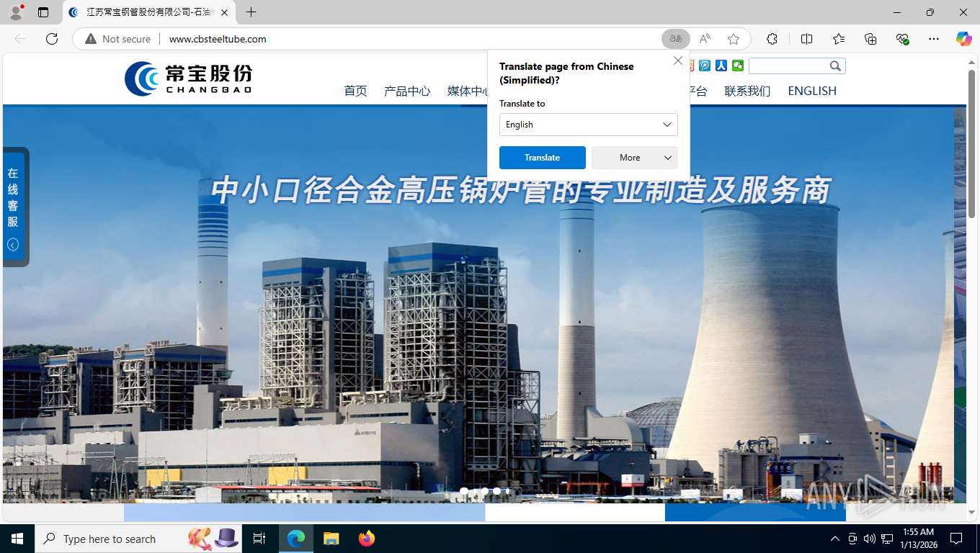Image resolution: width=980 pixels, height=553 pixels.
Task: Open the volume control in tray
Action: click(x=869, y=539)
